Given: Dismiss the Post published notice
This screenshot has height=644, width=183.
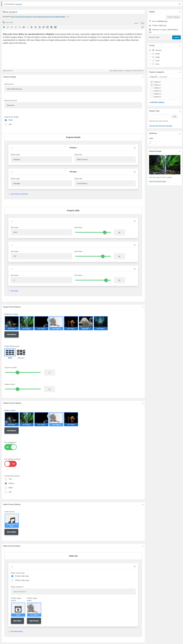Looking at the screenshot, I should 180,4.
